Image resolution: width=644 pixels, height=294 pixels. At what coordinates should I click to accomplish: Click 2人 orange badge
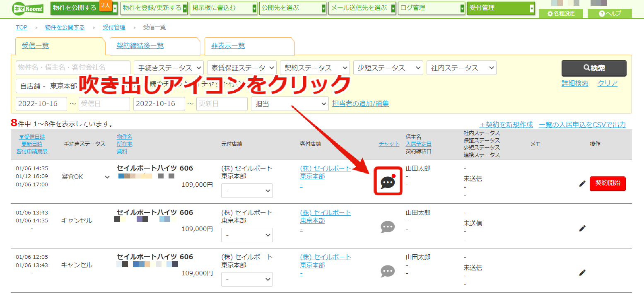[x=105, y=5]
